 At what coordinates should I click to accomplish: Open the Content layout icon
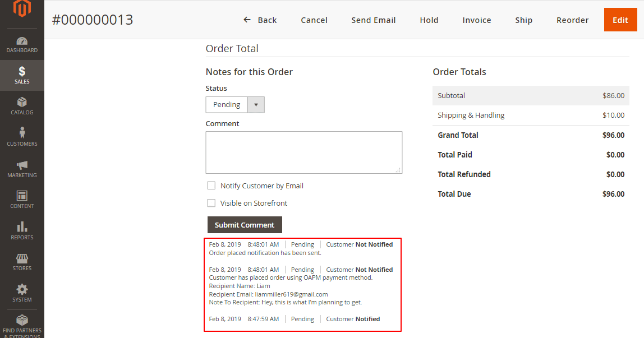[22, 196]
